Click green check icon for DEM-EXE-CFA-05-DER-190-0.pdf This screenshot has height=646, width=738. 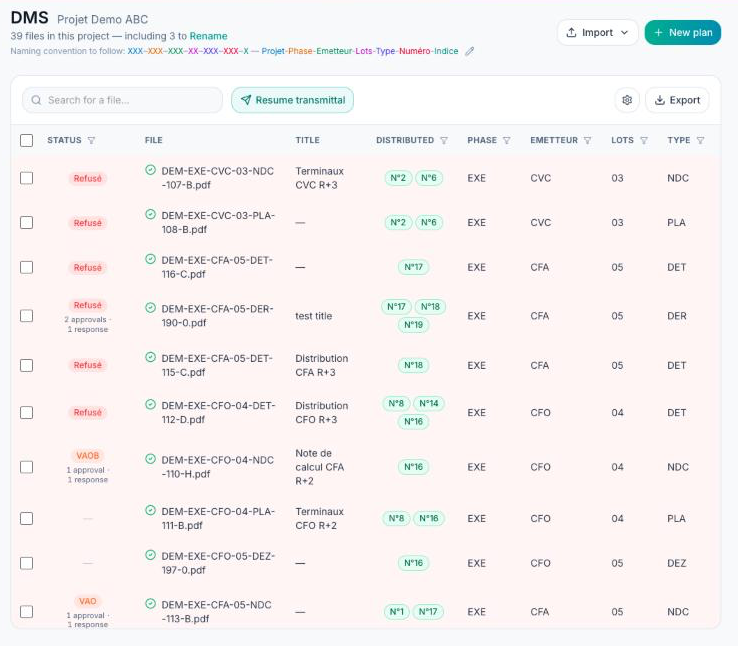tap(150, 308)
